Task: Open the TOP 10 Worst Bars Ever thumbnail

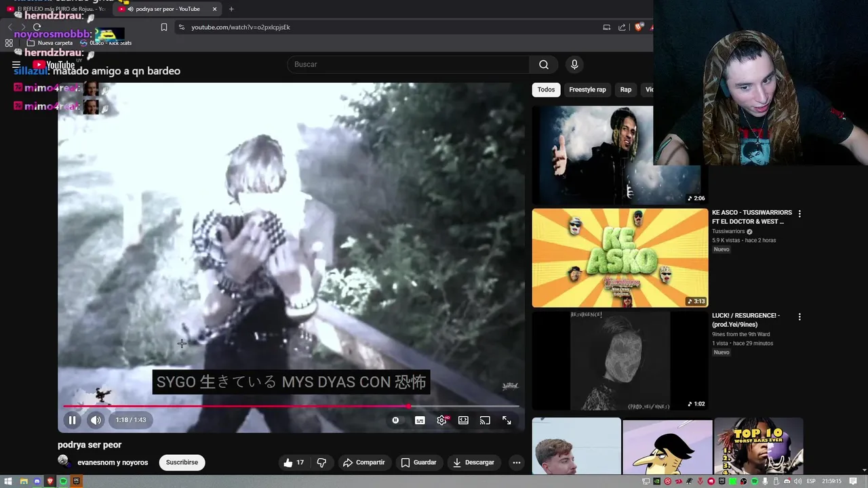Action: 759,446
